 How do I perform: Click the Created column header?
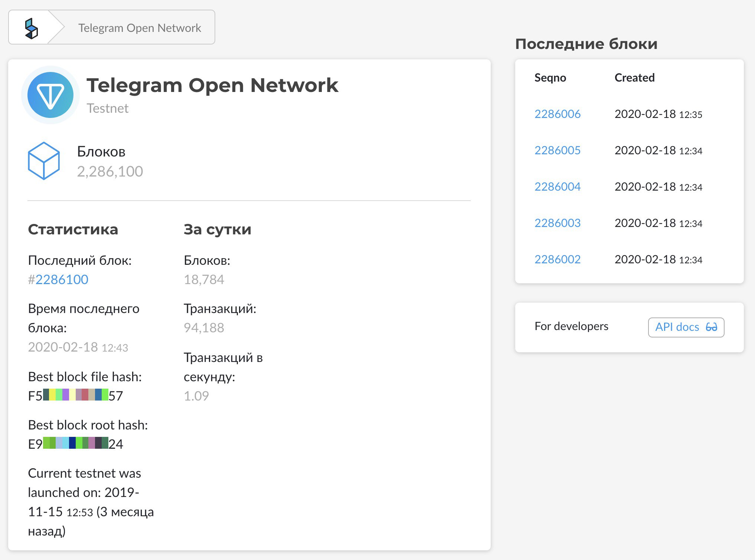point(634,78)
